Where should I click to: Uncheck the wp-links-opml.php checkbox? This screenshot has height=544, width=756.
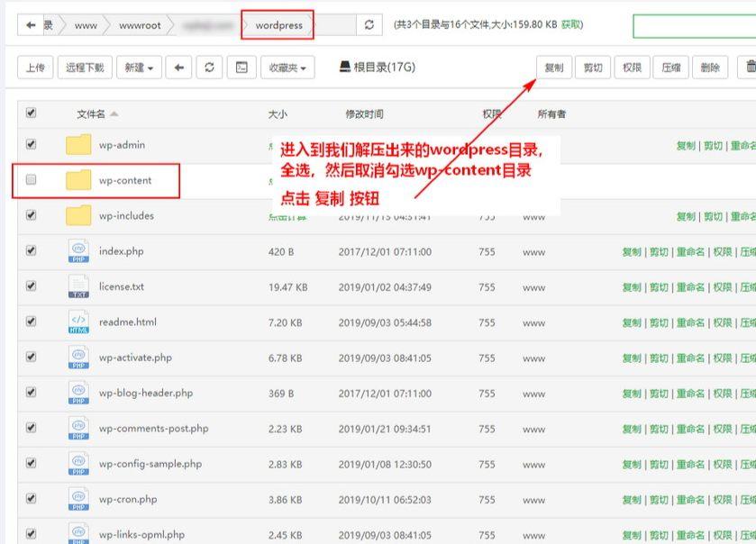[32, 534]
